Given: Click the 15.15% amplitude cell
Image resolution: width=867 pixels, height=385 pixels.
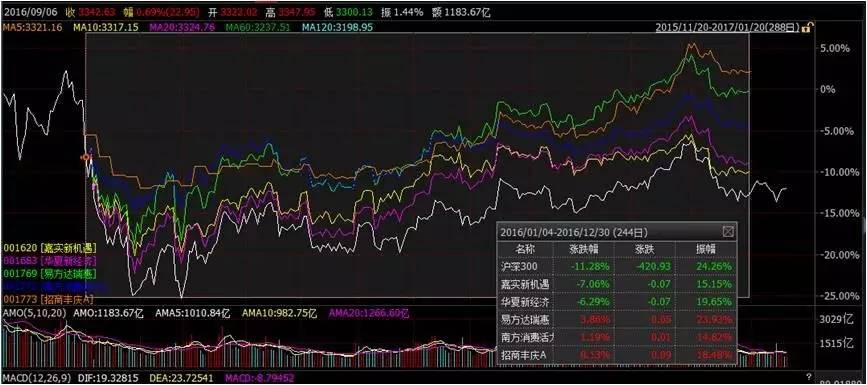Looking at the screenshot, I should 715,284.
